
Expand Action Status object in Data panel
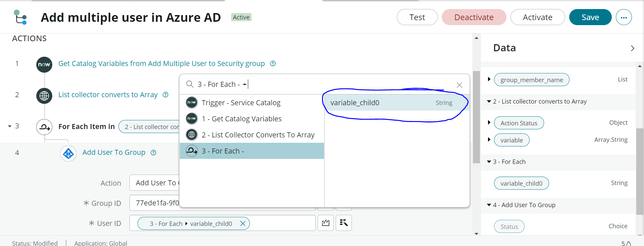pyautogui.click(x=489, y=122)
